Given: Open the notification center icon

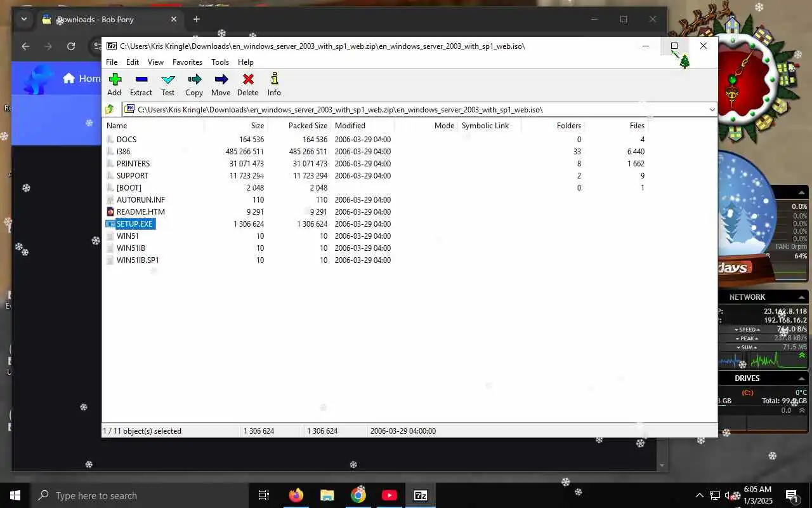Looking at the screenshot, I should pyautogui.click(x=791, y=495).
